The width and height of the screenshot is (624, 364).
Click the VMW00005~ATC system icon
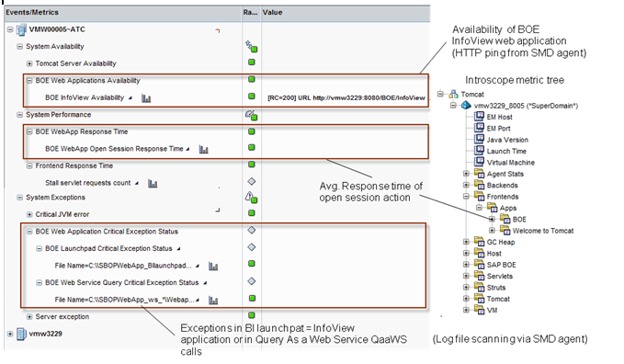pyautogui.click(x=21, y=29)
